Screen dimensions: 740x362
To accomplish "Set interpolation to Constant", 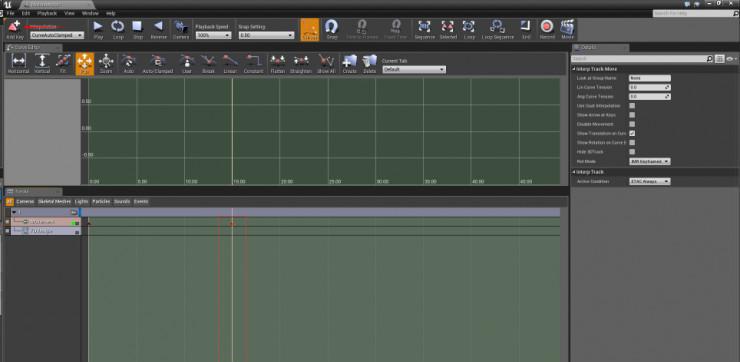I will pyautogui.click(x=253, y=61).
